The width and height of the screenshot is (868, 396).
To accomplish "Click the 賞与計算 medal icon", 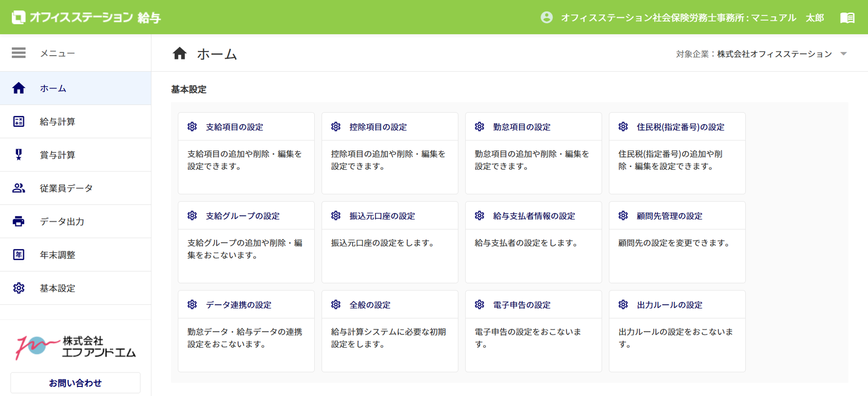I will (x=19, y=155).
